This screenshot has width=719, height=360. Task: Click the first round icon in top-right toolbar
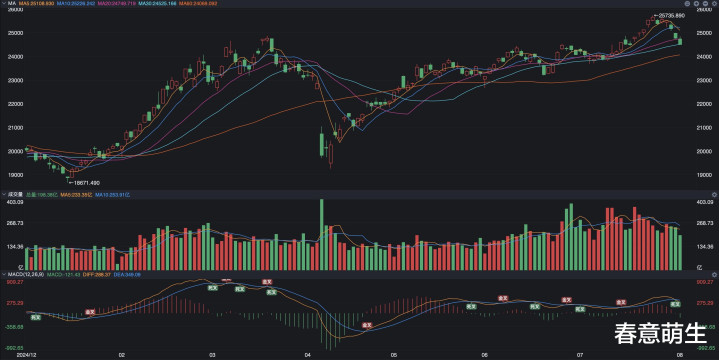tap(687, 4)
